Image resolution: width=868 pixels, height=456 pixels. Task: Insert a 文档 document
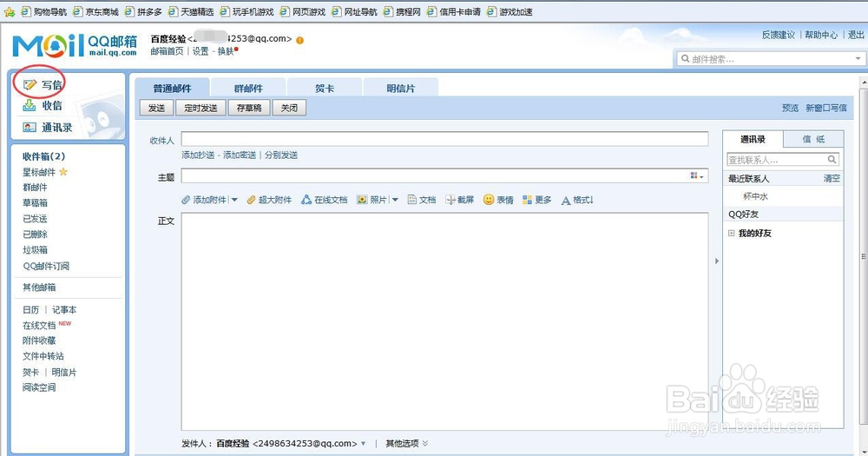[422, 200]
